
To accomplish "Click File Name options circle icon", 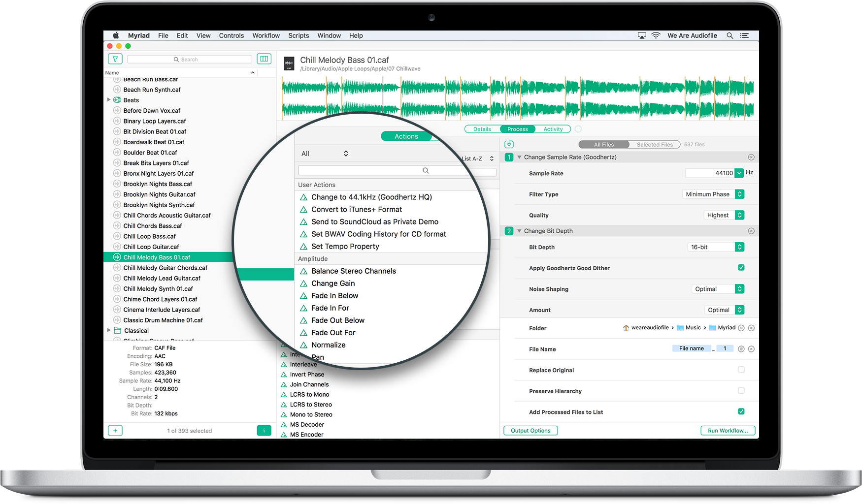I will pyautogui.click(x=741, y=349).
